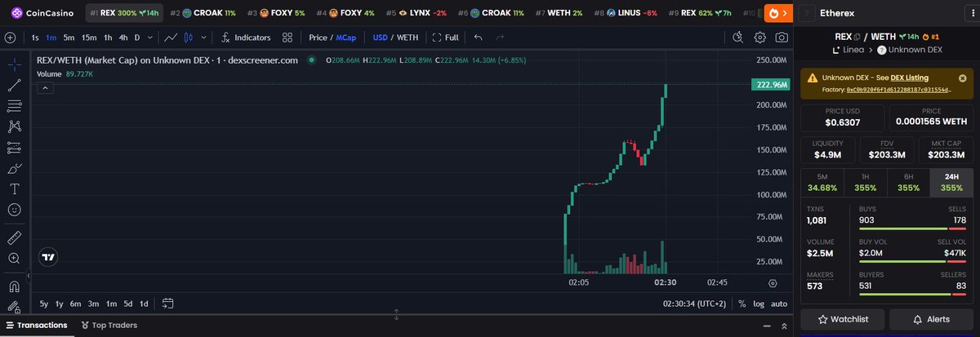
Task: Set chart range to 1d
Action: tap(144, 304)
